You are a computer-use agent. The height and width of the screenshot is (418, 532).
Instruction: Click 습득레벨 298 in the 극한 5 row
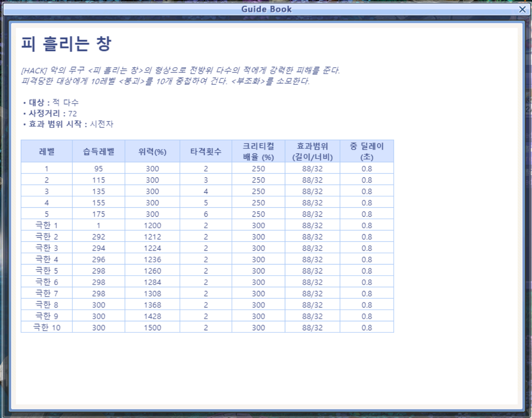(99, 271)
